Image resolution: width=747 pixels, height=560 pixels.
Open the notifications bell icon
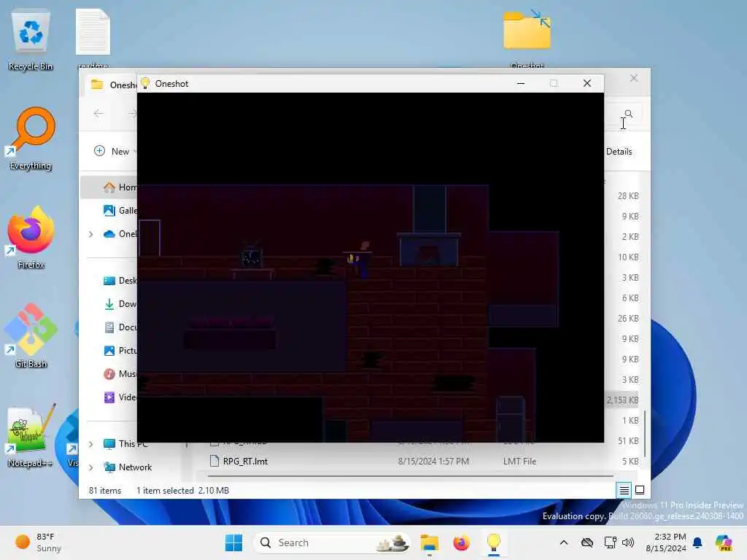[697, 542]
